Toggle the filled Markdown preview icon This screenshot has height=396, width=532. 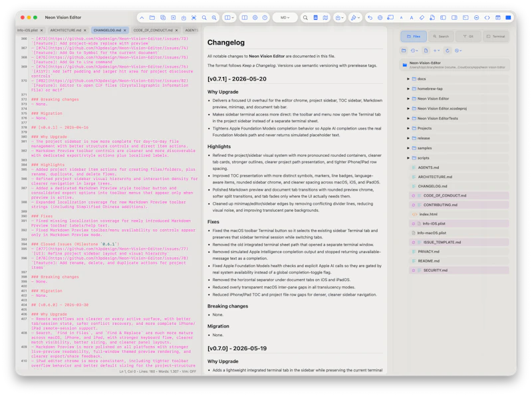(x=315, y=18)
